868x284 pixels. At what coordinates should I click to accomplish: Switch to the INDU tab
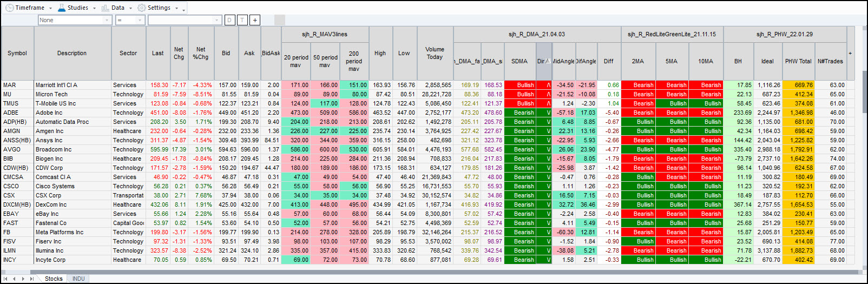(78, 279)
